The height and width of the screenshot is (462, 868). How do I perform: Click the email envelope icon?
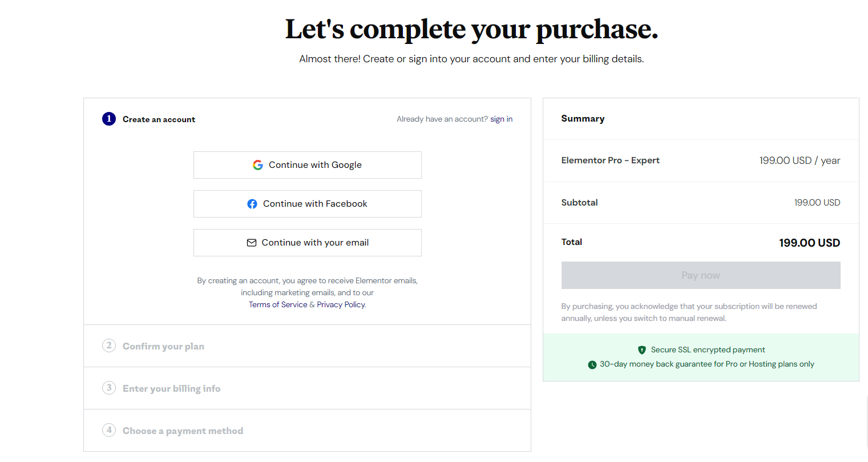pos(252,243)
